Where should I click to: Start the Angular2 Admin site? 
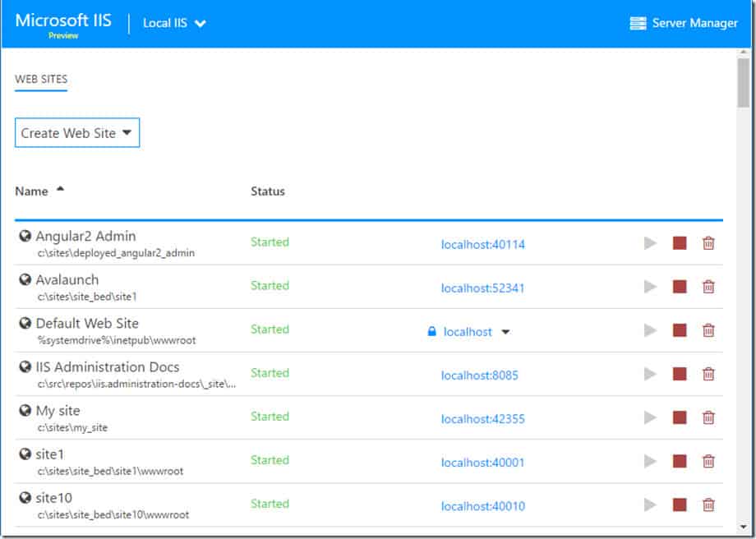tap(651, 243)
